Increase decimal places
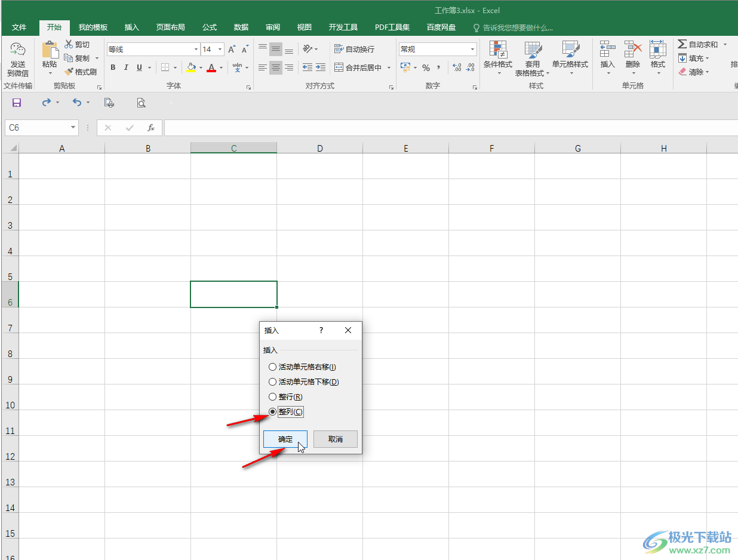This screenshot has width=738, height=560. click(457, 67)
